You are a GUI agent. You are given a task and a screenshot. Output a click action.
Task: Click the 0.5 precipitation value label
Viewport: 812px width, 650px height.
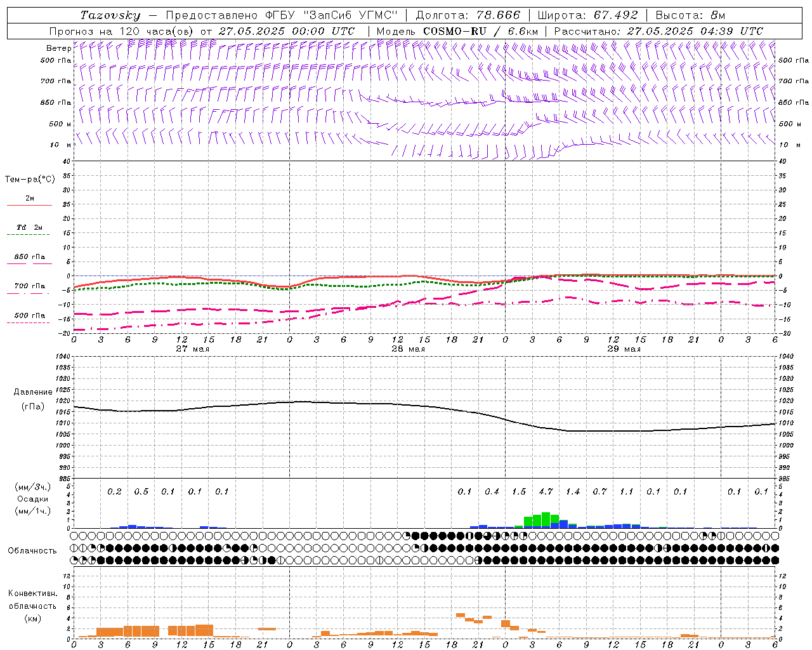(141, 491)
